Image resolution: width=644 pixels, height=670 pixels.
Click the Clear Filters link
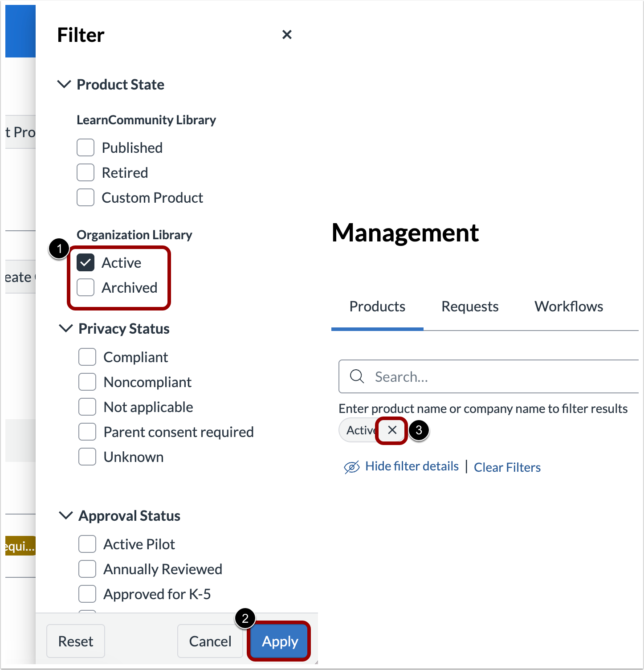tap(507, 467)
